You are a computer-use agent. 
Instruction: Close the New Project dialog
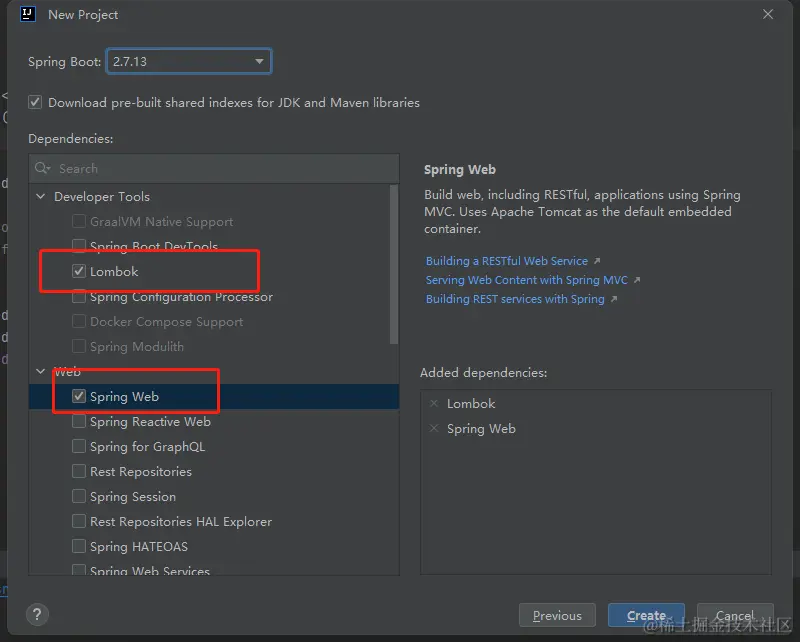click(768, 14)
